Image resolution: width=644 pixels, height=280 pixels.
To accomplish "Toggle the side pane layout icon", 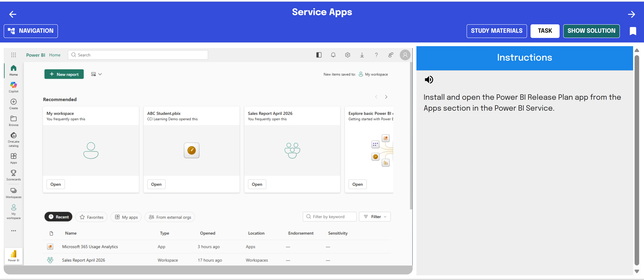I will [319, 55].
